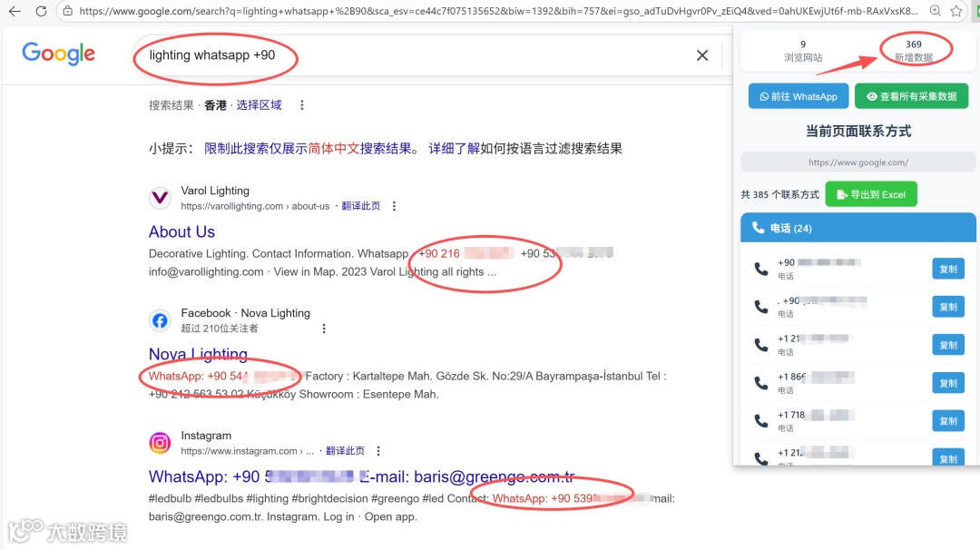This screenshot has width=980, height=550.
Task: Click the address bar URL field
Action: (499, 11)
